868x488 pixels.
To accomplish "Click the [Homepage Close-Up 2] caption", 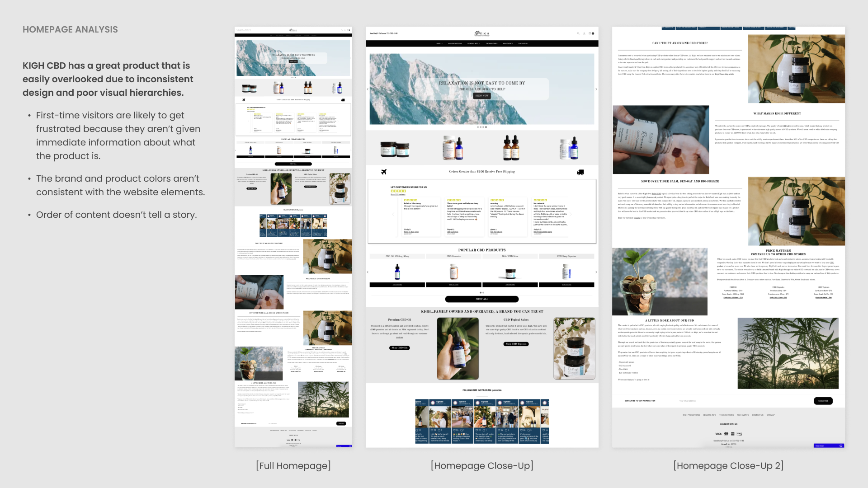I will click(x=728, y=466).
